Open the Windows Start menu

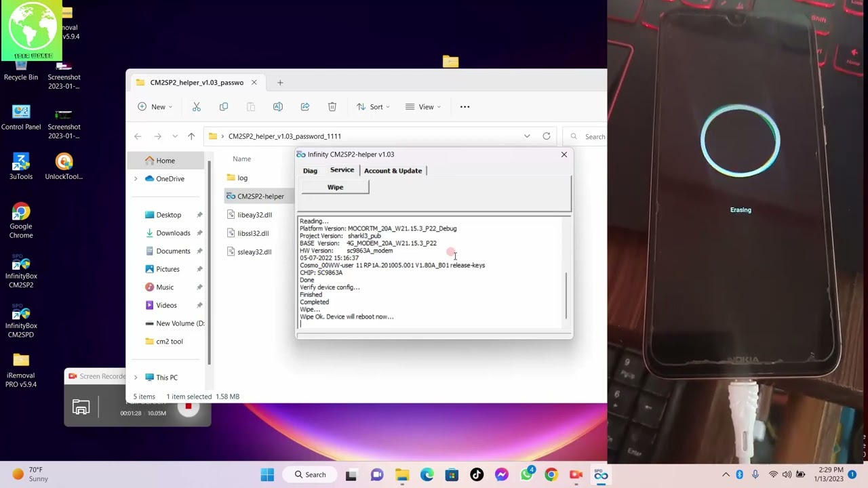(x=268, y=475)
